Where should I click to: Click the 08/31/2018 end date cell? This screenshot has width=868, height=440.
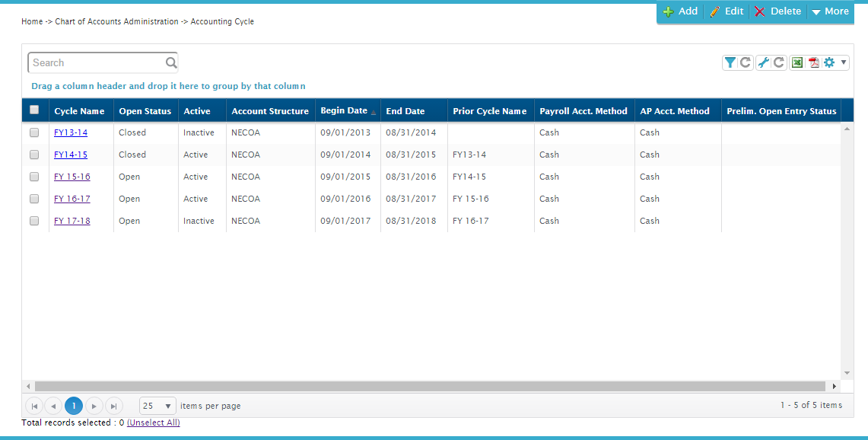[x=412, y=221]
